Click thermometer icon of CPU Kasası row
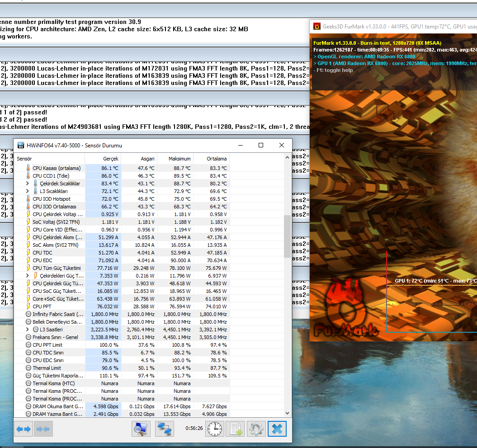The width and height of the screenshot is (477, 448). coord(28,168)
